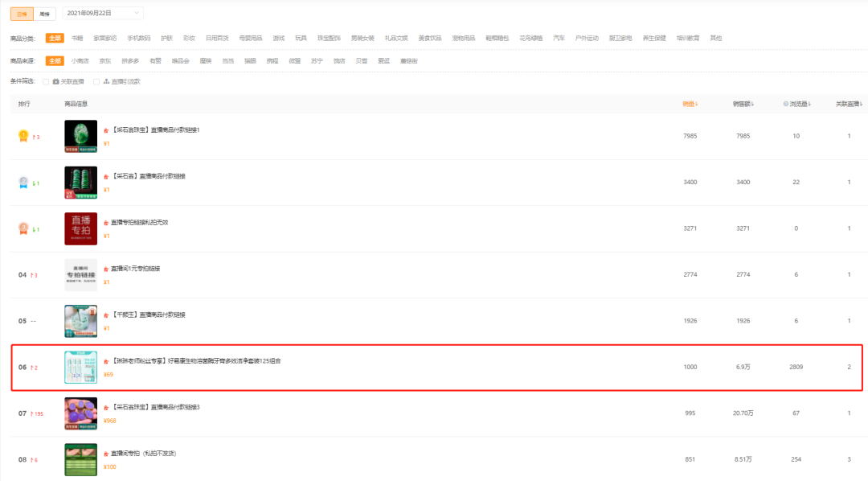Sort table by 浏览量 column

[x=800, y=104]
